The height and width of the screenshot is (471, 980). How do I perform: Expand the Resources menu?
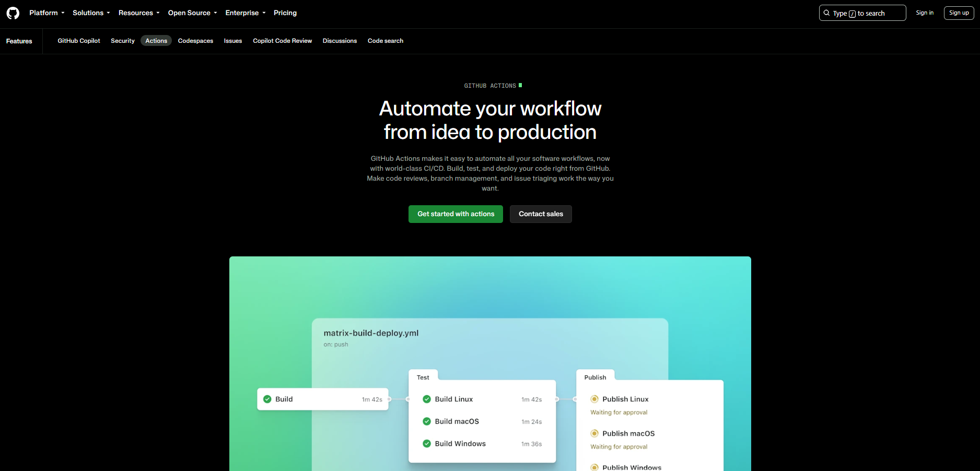139,13
